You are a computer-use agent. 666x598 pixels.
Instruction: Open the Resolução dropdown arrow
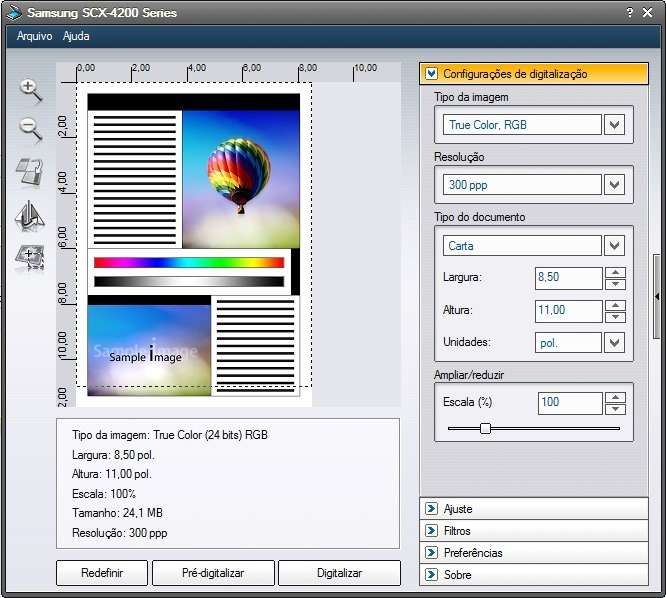pos(615,185)
